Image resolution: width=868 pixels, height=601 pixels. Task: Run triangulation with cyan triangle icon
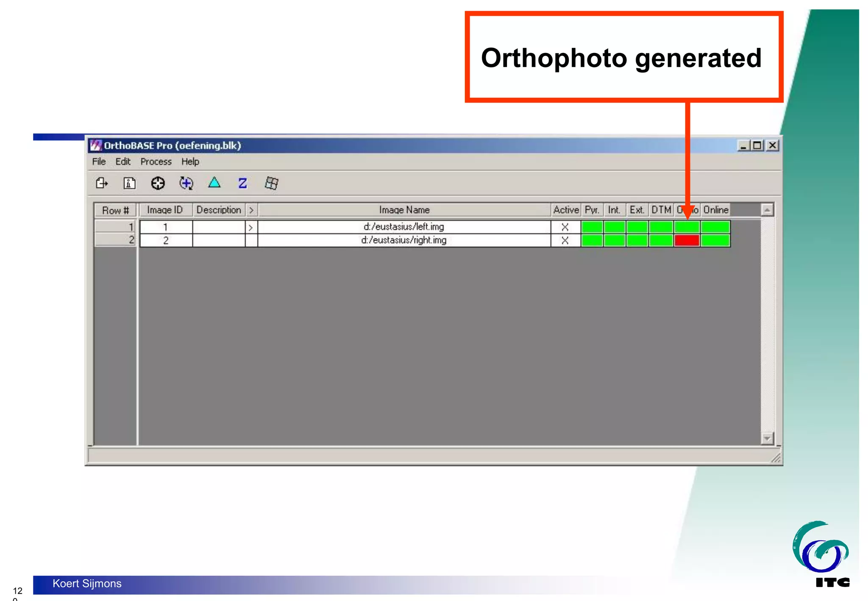pos(214,183)
